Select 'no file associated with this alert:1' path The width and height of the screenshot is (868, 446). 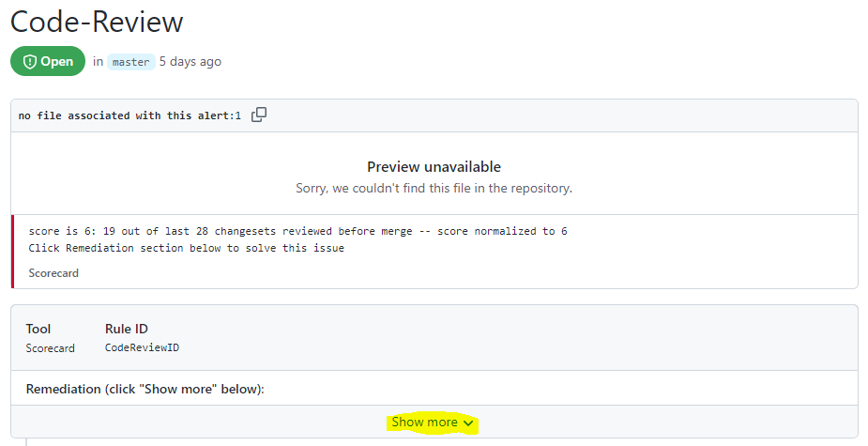[129, 115]
